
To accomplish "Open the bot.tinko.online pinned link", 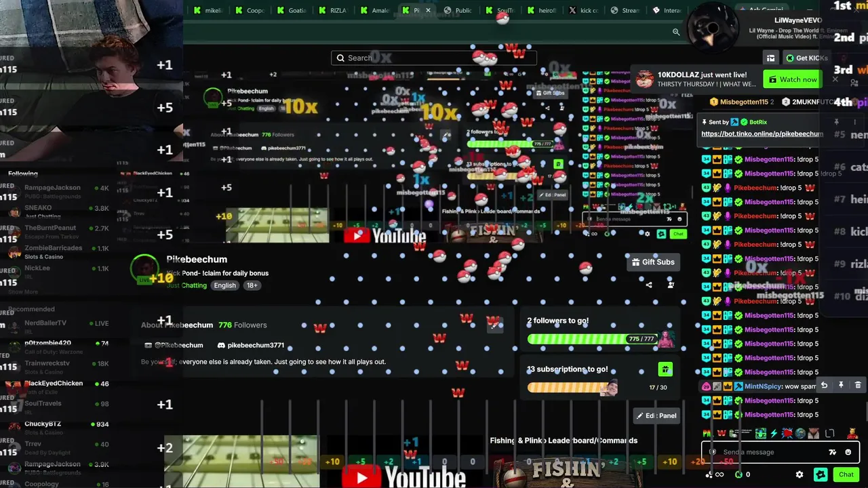I will (x=762, y=134).
